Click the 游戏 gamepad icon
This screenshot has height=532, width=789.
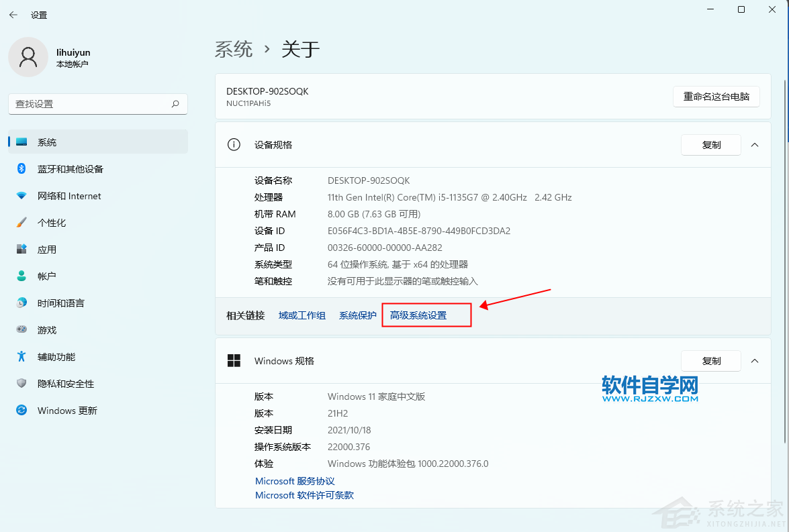pyautogui.click(x=21, y=329)
